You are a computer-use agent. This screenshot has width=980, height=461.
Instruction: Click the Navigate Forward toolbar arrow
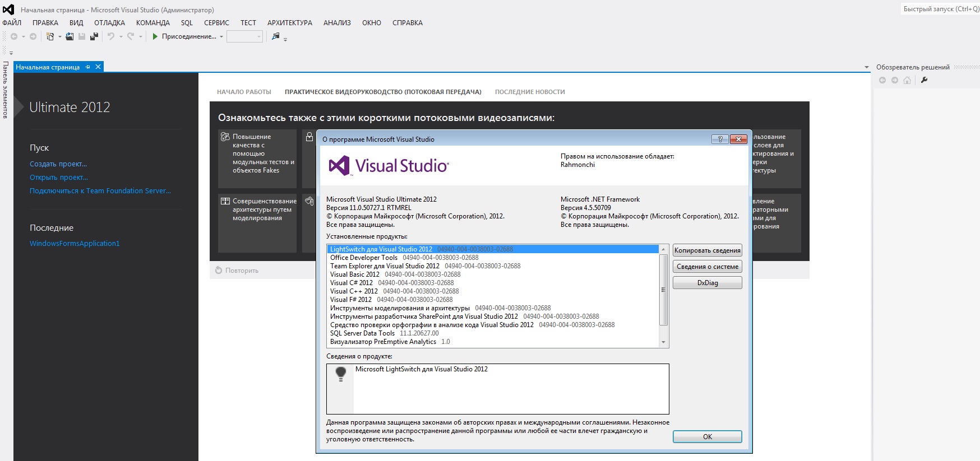pos(33,36)
